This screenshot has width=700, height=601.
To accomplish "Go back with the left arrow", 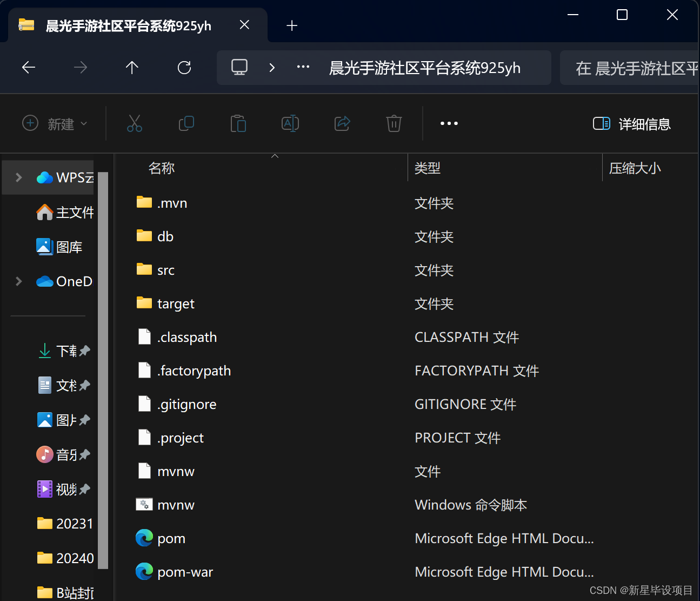I will (29, 68).
